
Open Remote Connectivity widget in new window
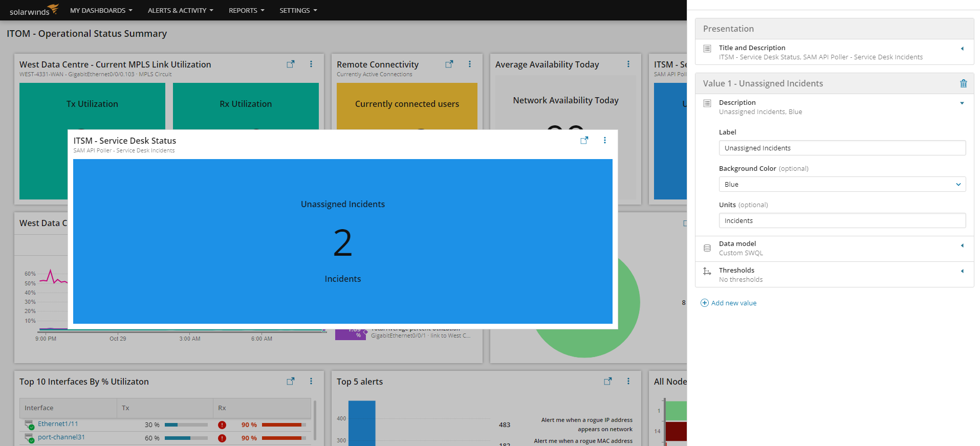tap(449, 64)
